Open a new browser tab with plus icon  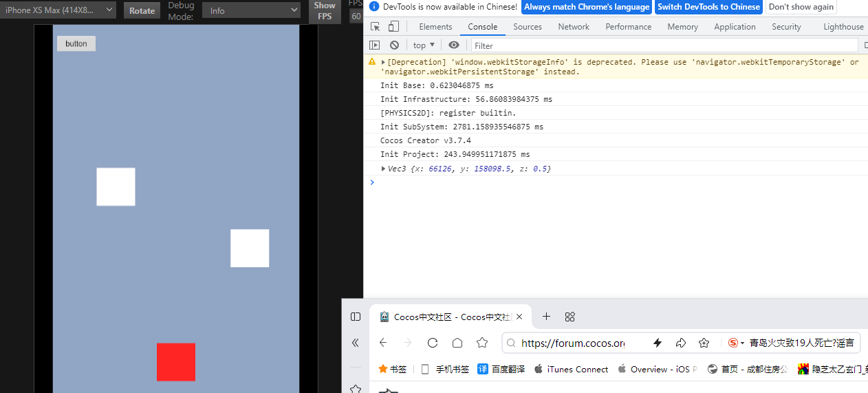coord(546,317)
